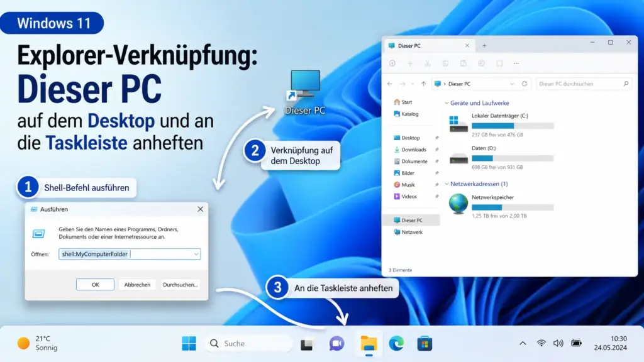Open the Daten (D:) drive icon

(458, 158)
